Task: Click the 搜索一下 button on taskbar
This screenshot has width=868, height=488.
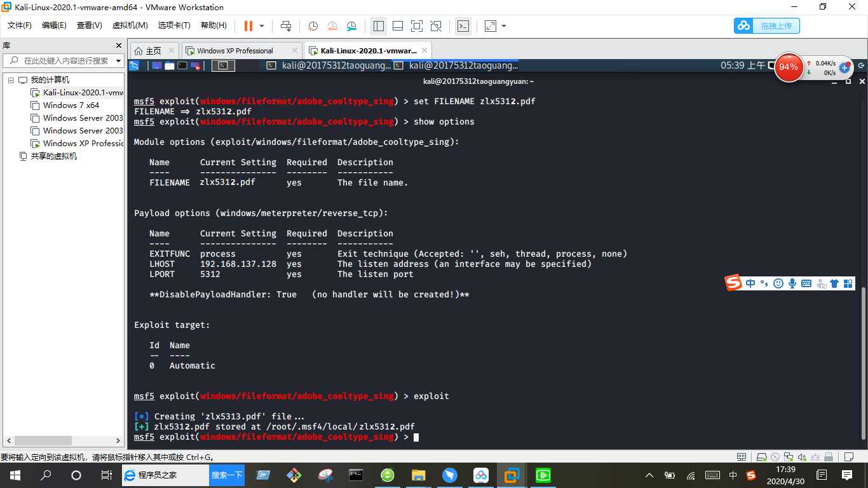Action: pyautogui.click(x=227, y=475)
